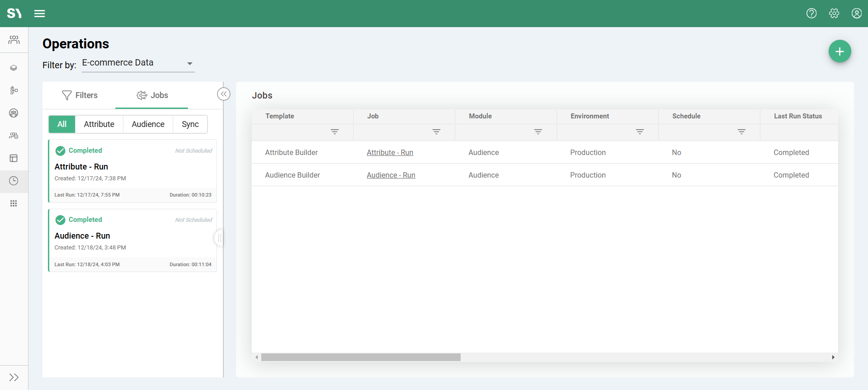Select the Audience job type toggle
The height and width of the screenshot is (390, 868).
pyautogui.click(x=148, y=124)
